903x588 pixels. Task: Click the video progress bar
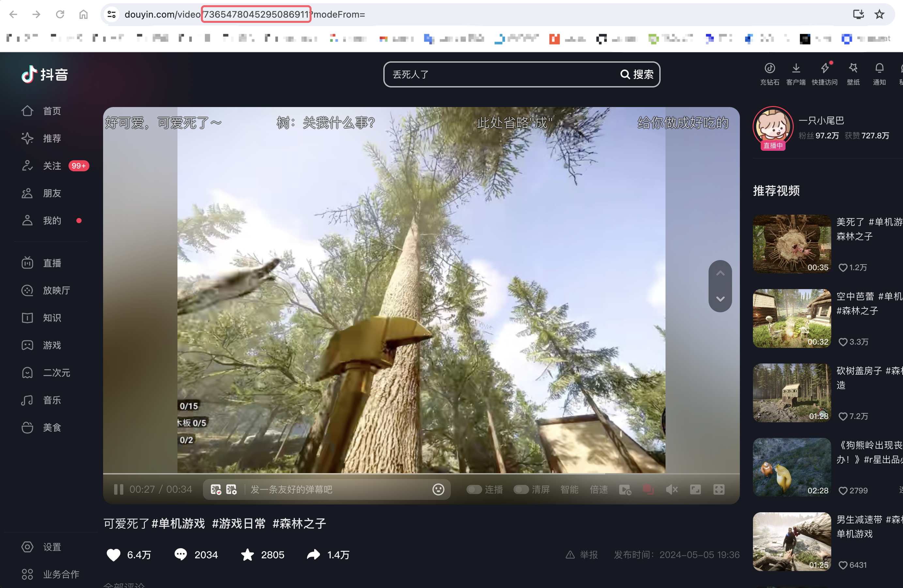[x=421, y=474]
